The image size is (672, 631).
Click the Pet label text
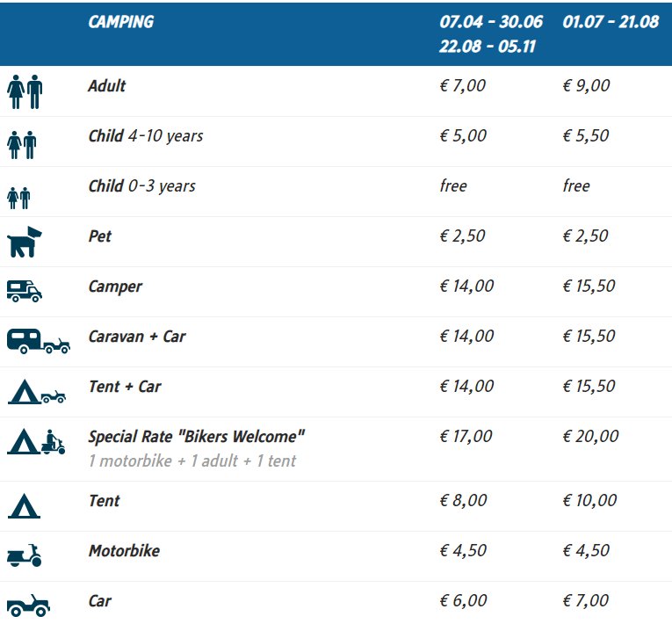pyautogui.click(x=100, y=236)
